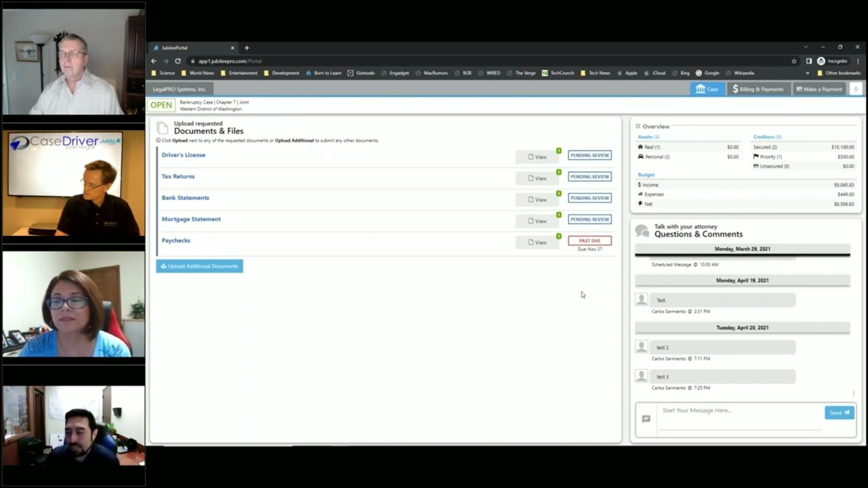Click the browser back arrow

pyautogui.click(x=154, y=61)
